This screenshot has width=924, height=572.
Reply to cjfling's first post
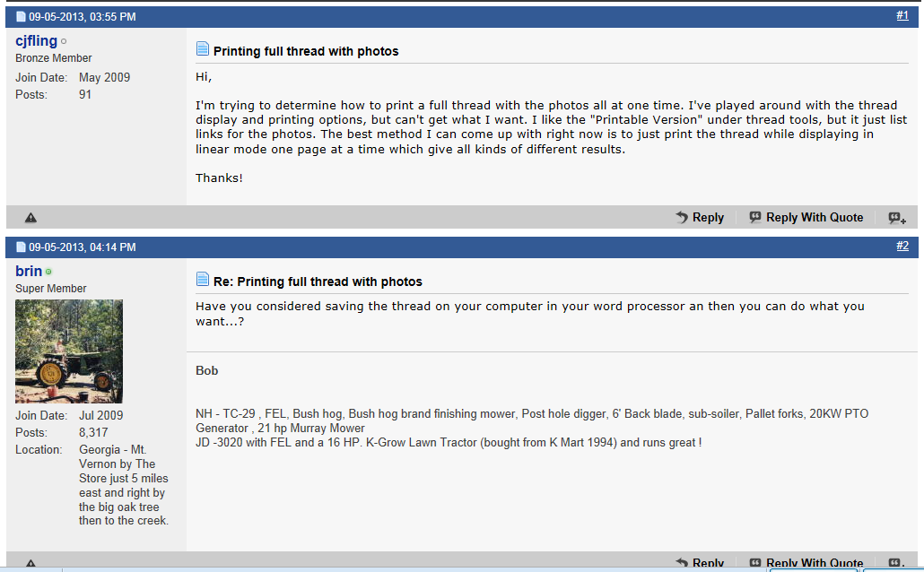[700, 218]
